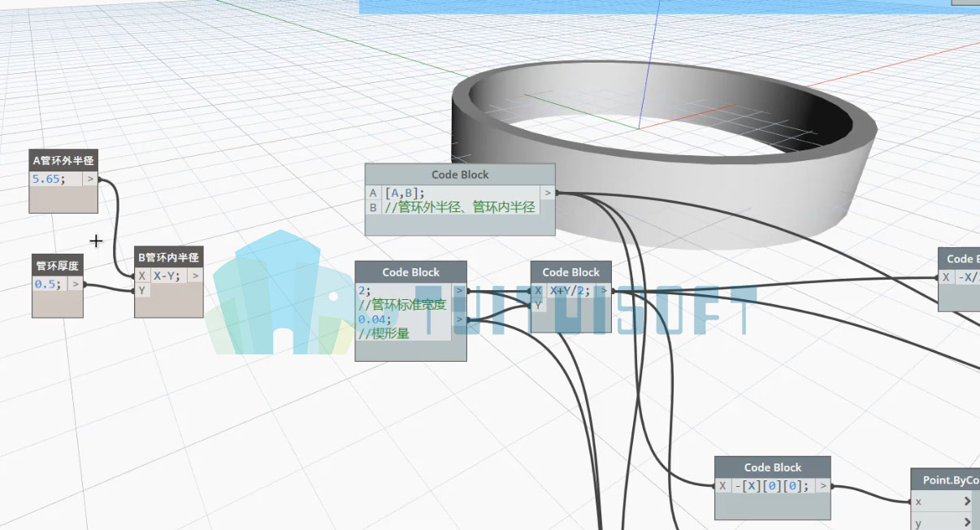Select Y input port on X+Y/2 Code Block

pyautogui.click(x=538, y=305)
